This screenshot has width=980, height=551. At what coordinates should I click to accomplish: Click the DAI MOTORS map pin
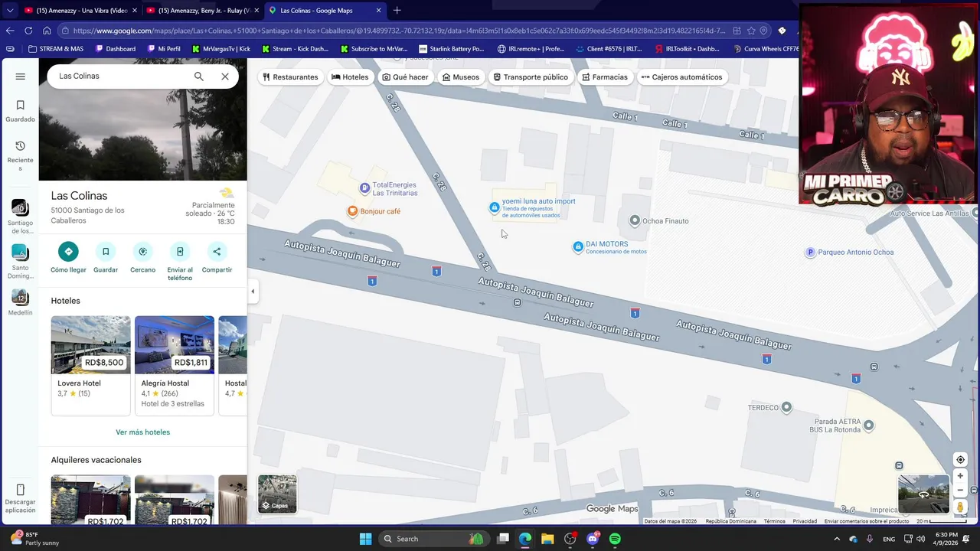(x=578, y=246)
